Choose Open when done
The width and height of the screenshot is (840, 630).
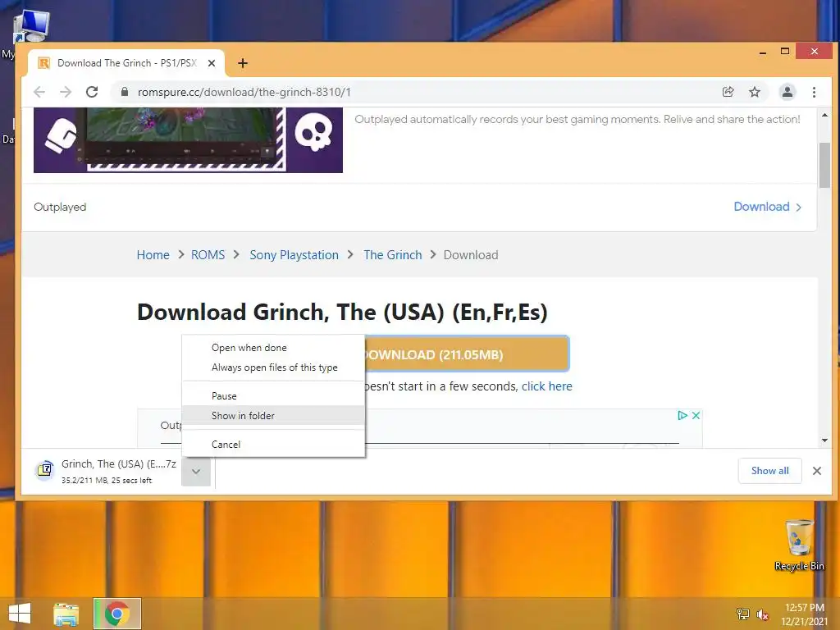[273, 348]
